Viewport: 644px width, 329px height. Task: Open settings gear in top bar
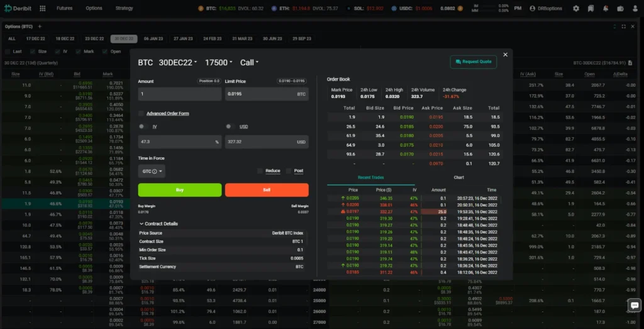[x=576, y=9]
